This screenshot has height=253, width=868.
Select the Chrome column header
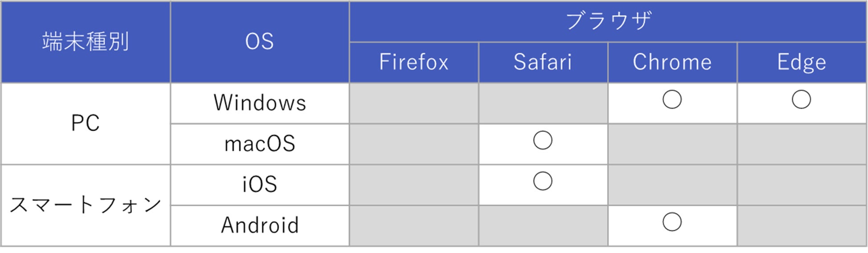[672, 62]
